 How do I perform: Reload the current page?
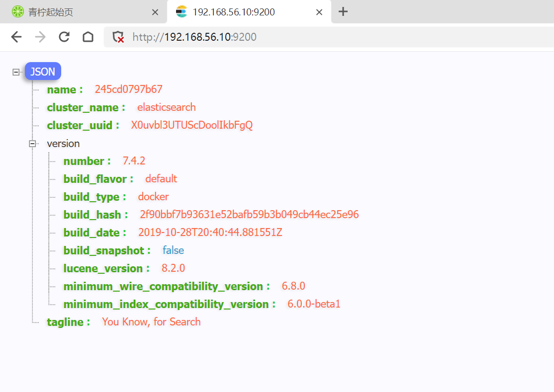(64, 37)
